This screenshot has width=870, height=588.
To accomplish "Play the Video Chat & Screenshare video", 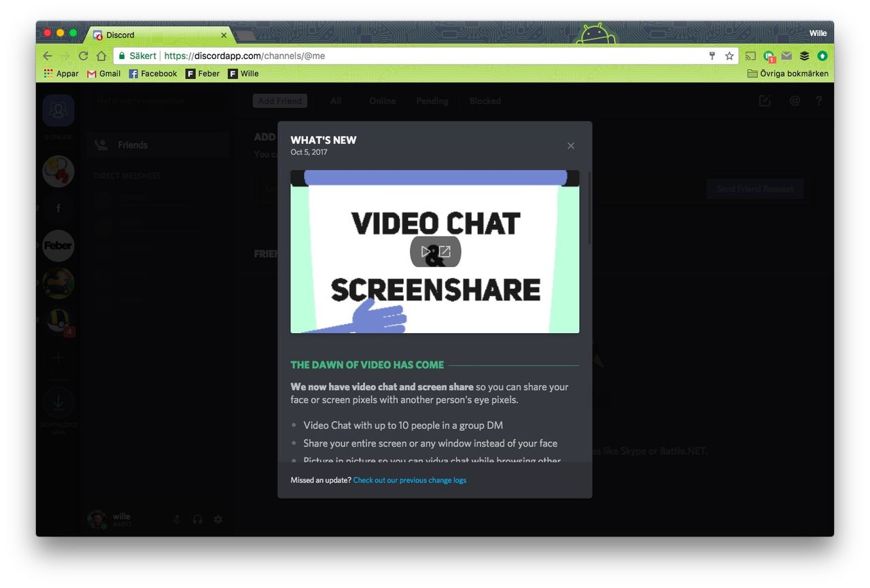I will (425, 252).
